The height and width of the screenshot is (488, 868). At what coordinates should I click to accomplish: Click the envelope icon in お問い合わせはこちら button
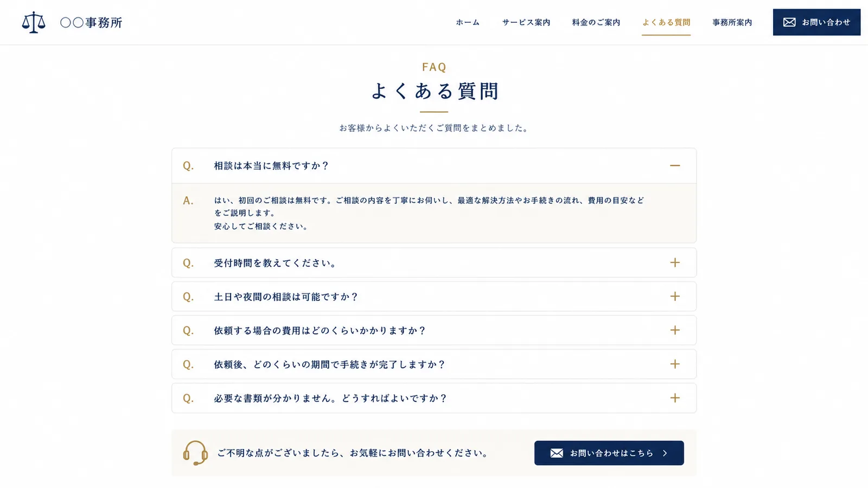pos(557,453)
